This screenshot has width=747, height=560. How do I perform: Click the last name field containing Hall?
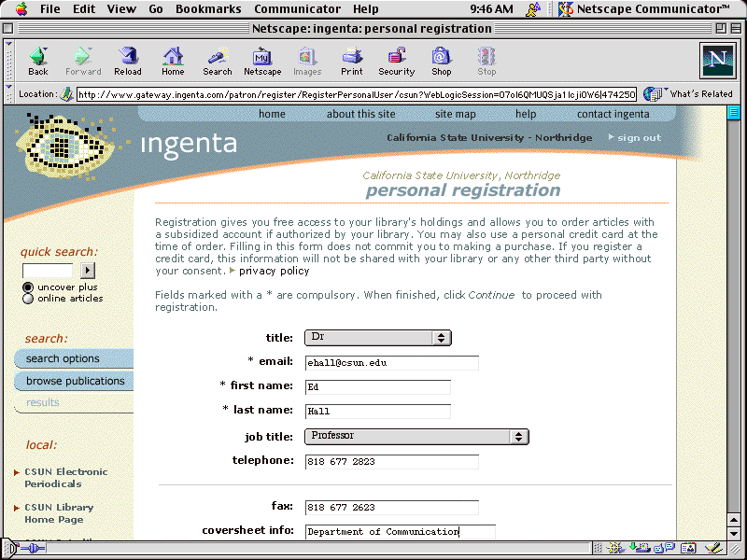[x=378, y=412]
